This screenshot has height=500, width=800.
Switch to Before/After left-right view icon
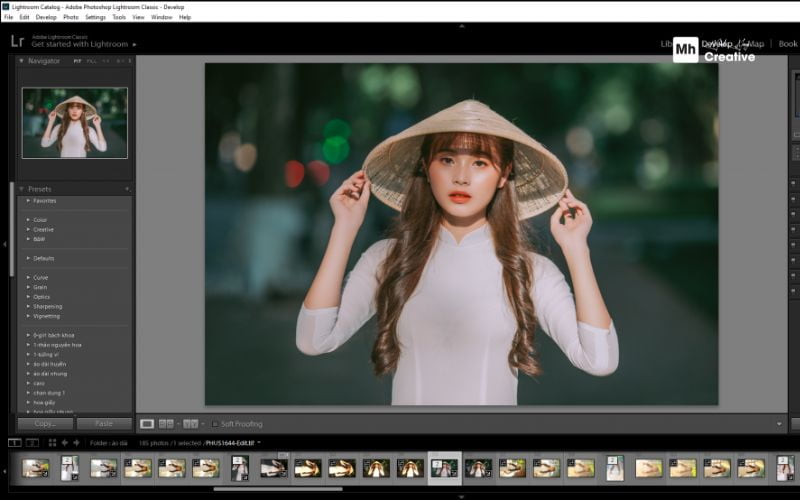[x=166, y=424]
